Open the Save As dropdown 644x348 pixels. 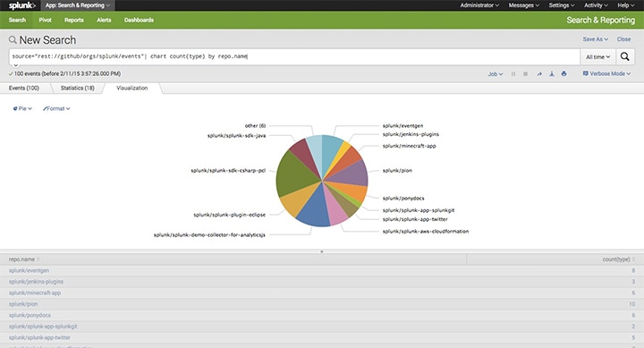pos(595,39)
